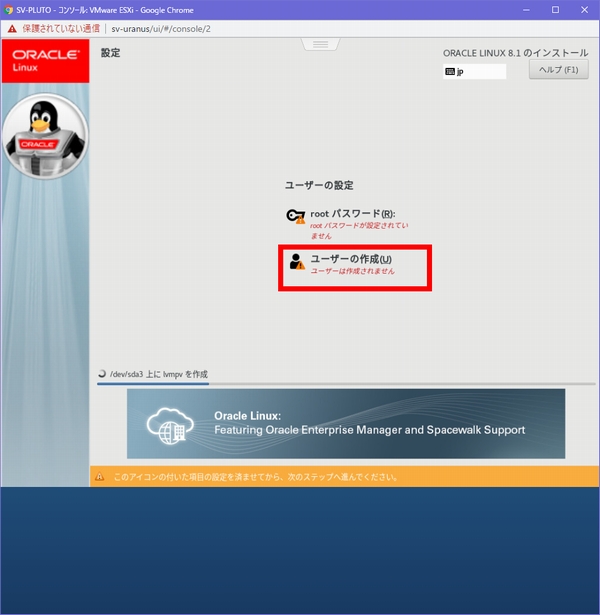Click the Oracle Linux Spacewalk Support banner
Image resolution: width=600 pixels, height=615 pixels.
coord(346,424)
